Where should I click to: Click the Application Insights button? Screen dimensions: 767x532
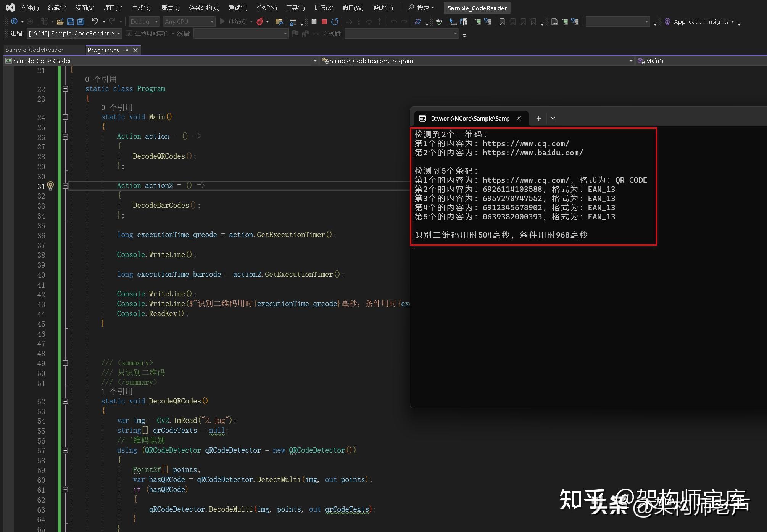click(701, 22)
